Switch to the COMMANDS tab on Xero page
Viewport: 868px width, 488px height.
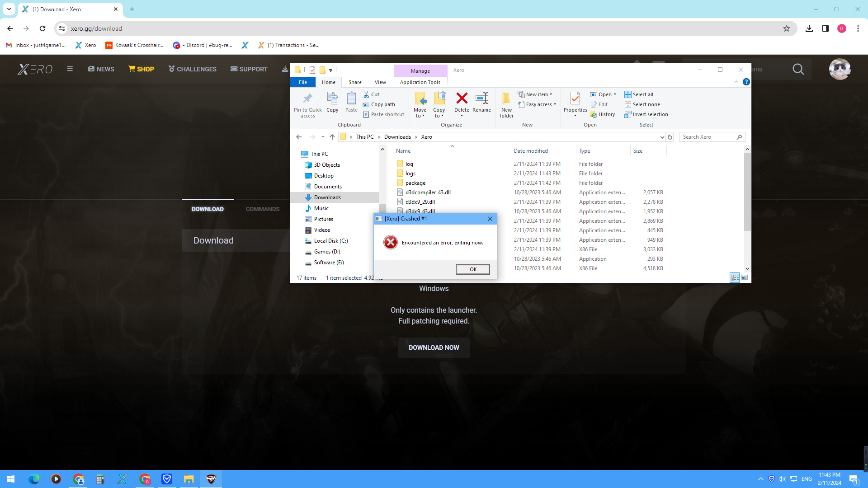point(263,209)
